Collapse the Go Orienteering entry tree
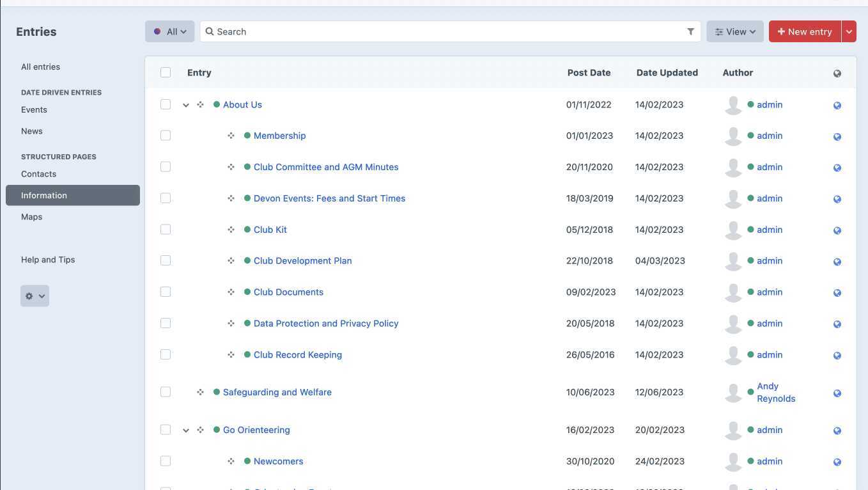Image resolution: width=868 pixels, height=490 pixels. [186, 429]
